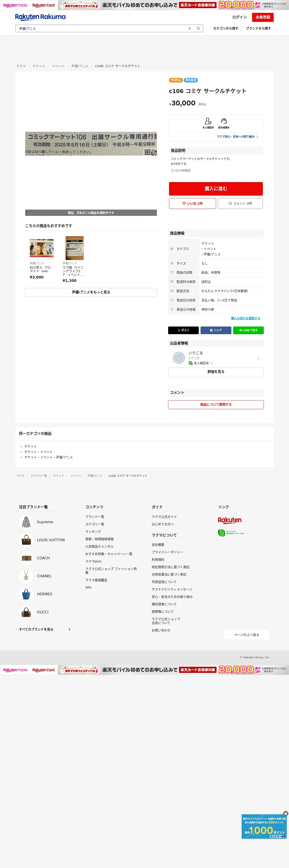289x868 pixels.
Task: Click the Supreme brand hoodie icon
Action: (x=26, y=522)
